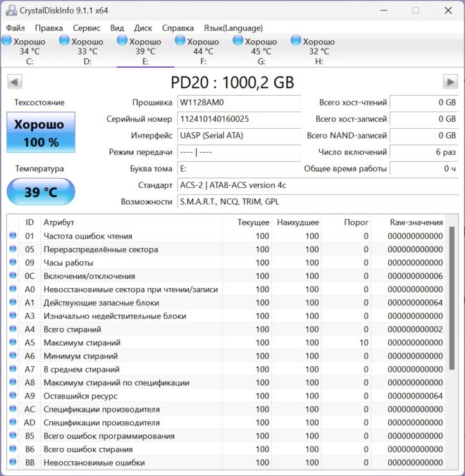Click the Всего NAND-записей value field
Screen dimensions: 465x476
pos(423,135)
